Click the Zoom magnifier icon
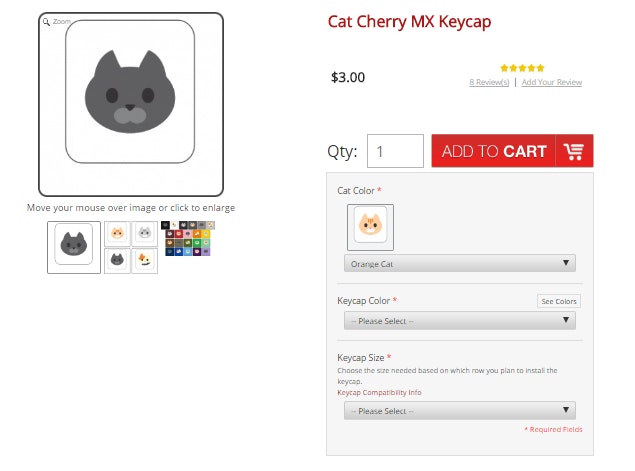 tap(47, 21)
